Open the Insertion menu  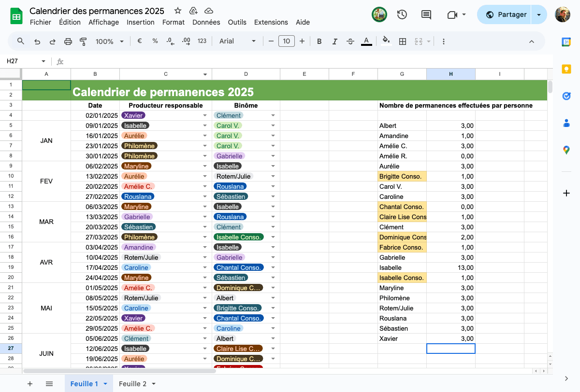point(141,22)
